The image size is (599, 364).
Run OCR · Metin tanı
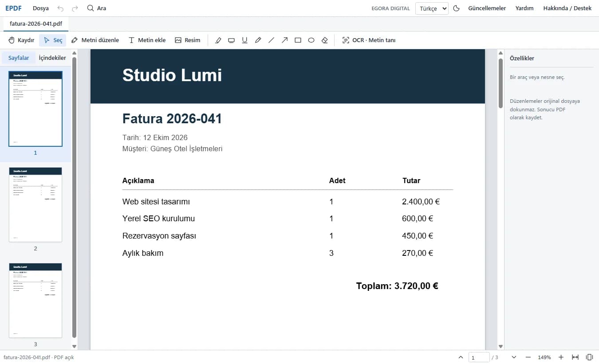(369, 40)
